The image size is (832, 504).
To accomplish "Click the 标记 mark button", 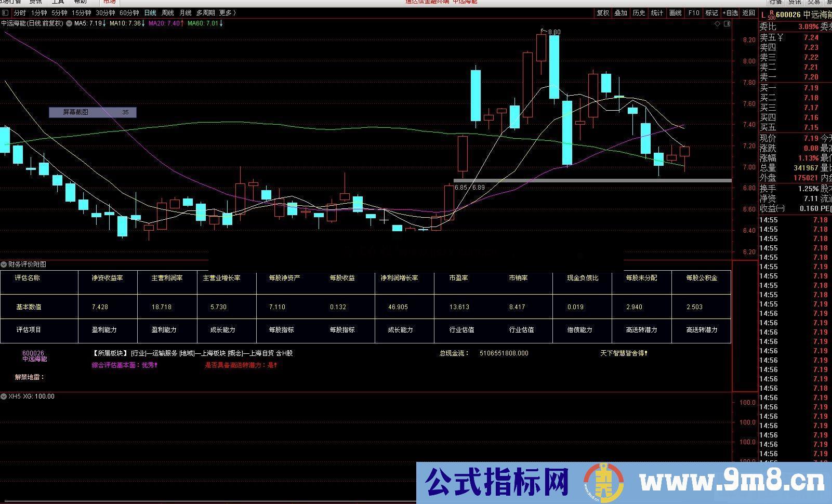I will pyautogui.click(x=712, y=13).
